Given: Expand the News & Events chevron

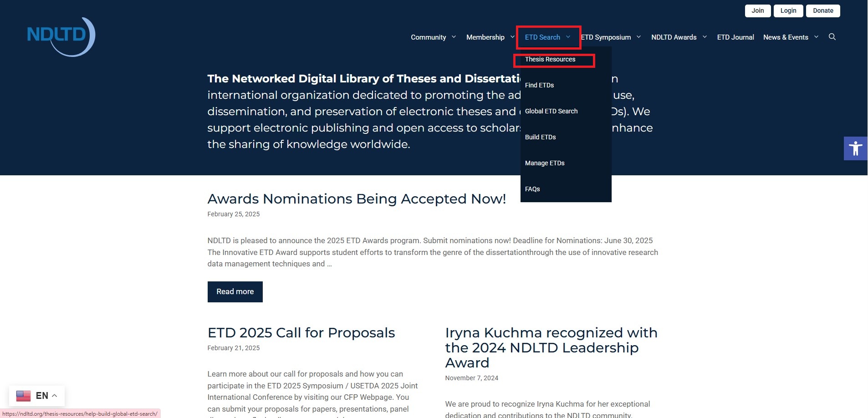Looking at the screenshot, I should 816,37.
